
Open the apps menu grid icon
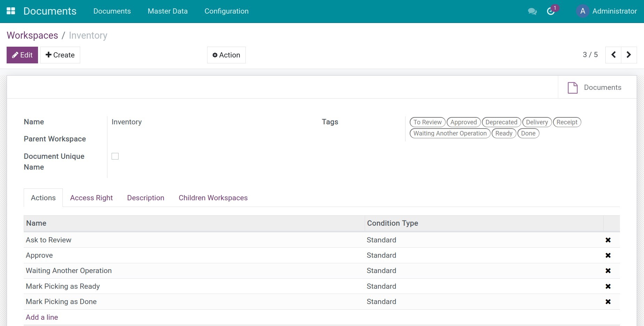11,11
